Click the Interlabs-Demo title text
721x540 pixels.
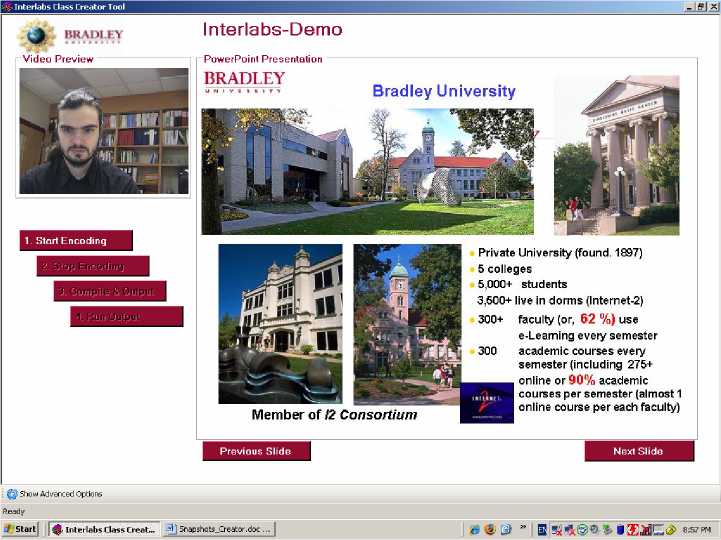(x=272, y=29)
